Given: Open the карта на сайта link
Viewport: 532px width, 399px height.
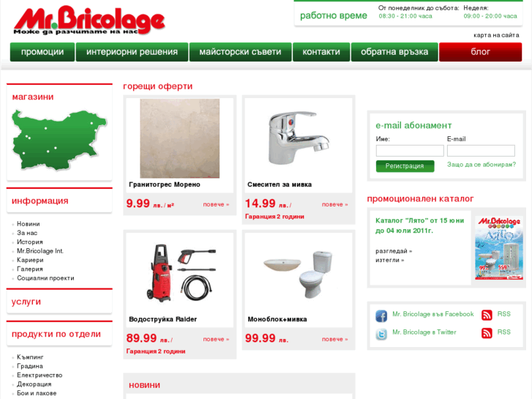Looking at the screenshot, I should [x=496, y=35].
